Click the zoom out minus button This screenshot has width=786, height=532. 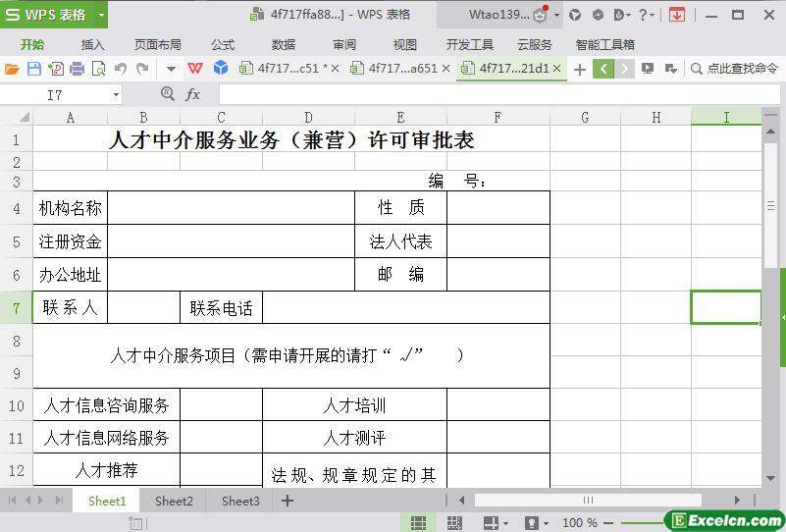608,523
